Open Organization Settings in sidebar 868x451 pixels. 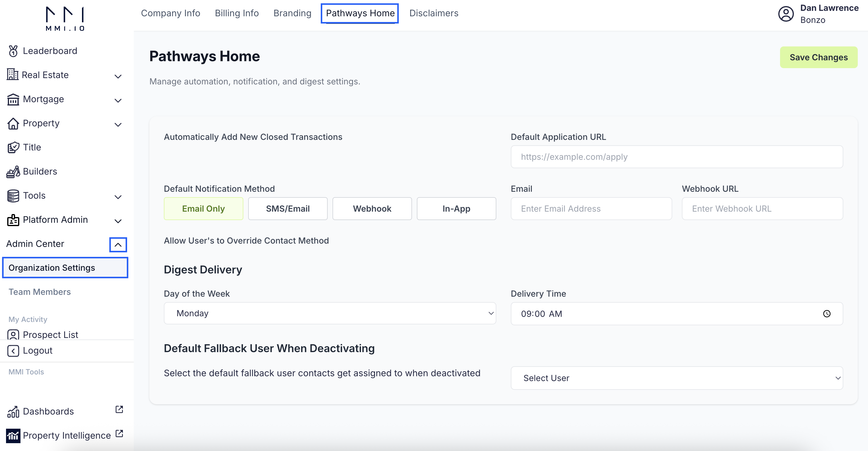(65, 267)
